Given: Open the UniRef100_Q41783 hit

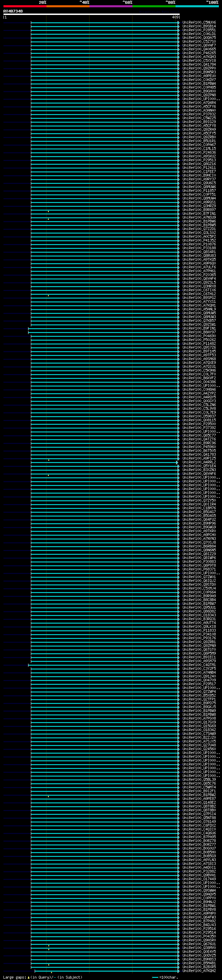Looking at the screenshot, I should point(199,454).
